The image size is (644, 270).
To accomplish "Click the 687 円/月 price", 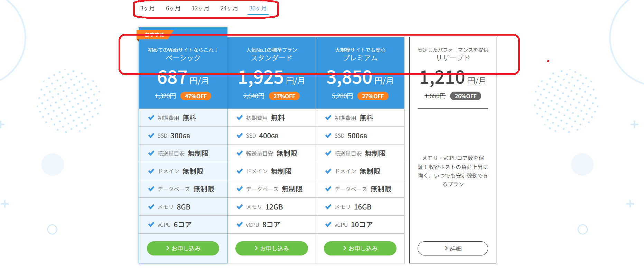I will (x=183, y=77).
